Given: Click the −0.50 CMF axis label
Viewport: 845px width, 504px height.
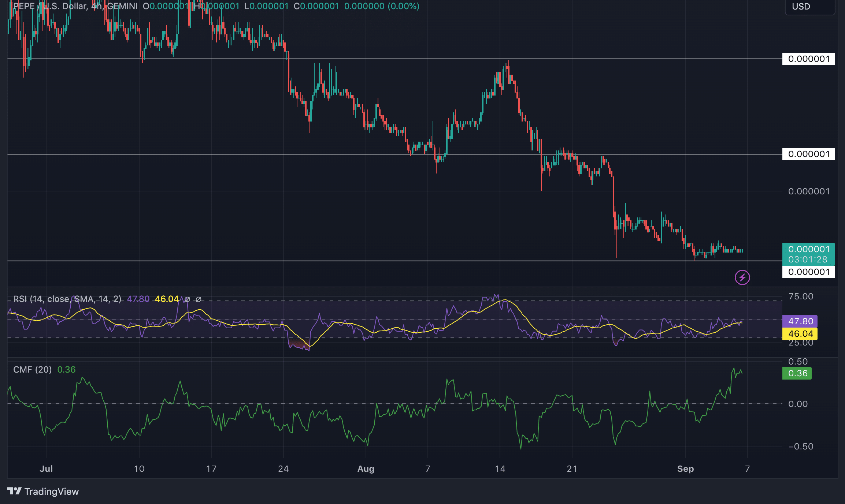Looking at the screenshot, I should click(801, 447).
